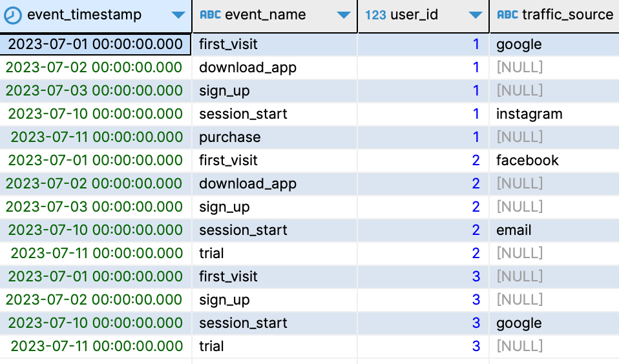Select the session_start cell for user 1
619x364 pixels.
(275, 114)
